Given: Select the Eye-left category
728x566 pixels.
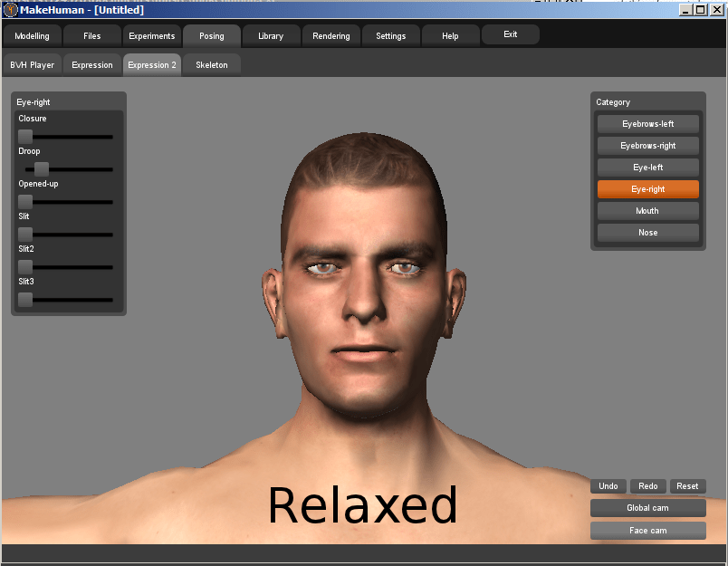Looking at the screenshot, I should point(647,167).
